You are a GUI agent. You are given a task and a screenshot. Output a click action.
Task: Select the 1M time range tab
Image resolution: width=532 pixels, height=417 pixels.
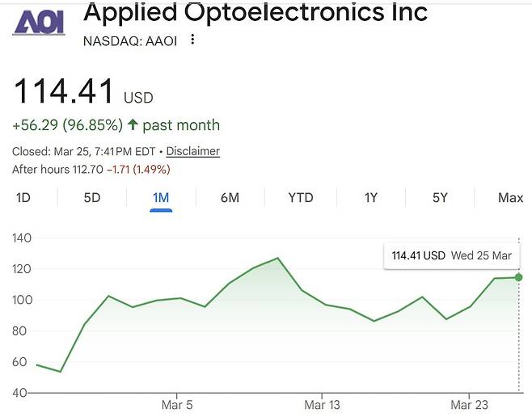(161, 198)
